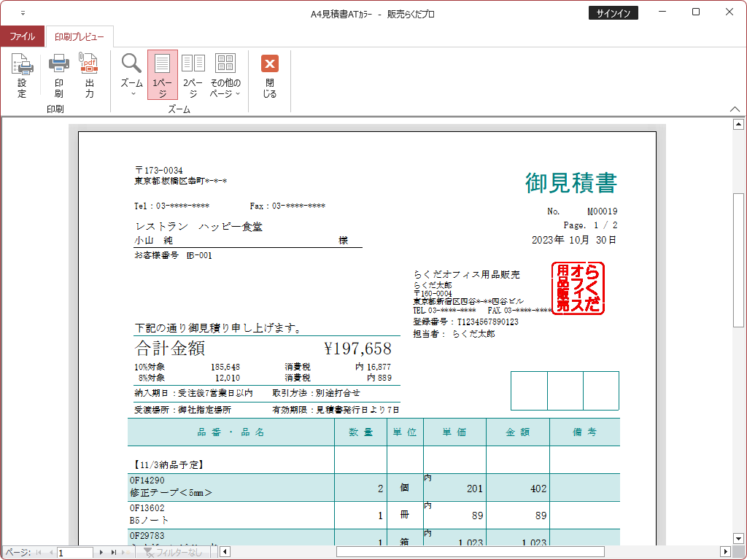Open the Quick Access Toolbar customize arrow
The width and height of the screenshot is (747, 560).
click(23, 13)
